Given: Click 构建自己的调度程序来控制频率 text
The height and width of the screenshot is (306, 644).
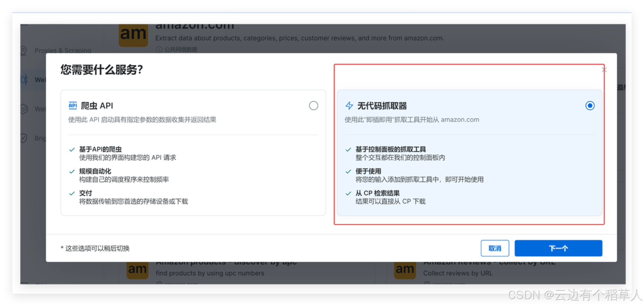Looking at the screenshot, I should point(124,180).
